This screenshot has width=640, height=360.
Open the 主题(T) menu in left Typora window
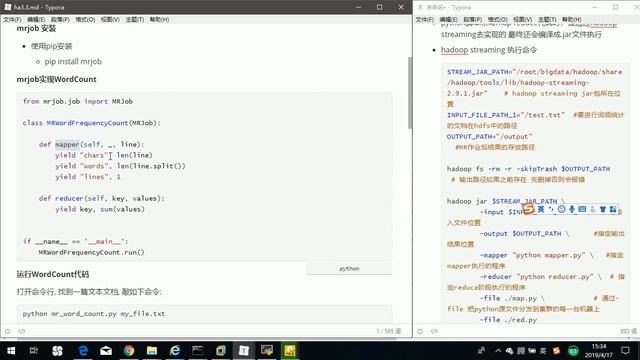pyautogui.click(x=135, y=20)
